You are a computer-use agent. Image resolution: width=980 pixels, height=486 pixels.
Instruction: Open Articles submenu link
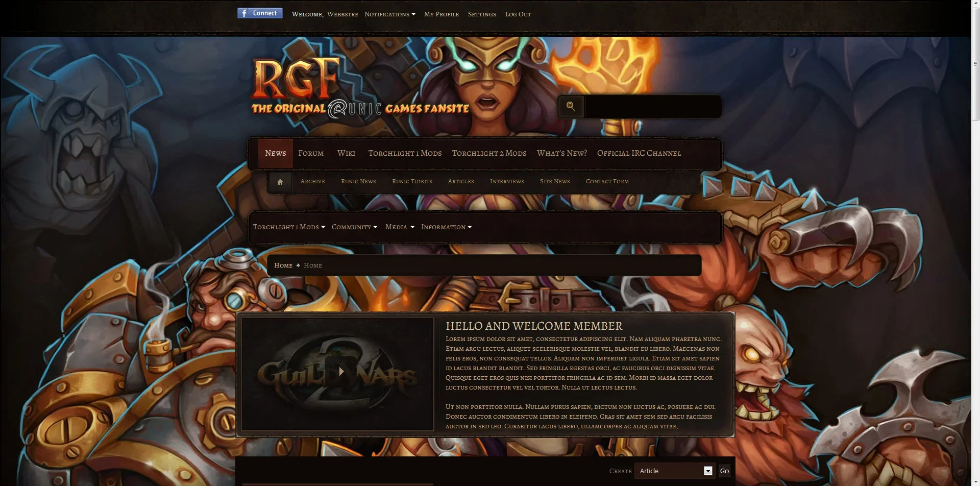[461, 181]
